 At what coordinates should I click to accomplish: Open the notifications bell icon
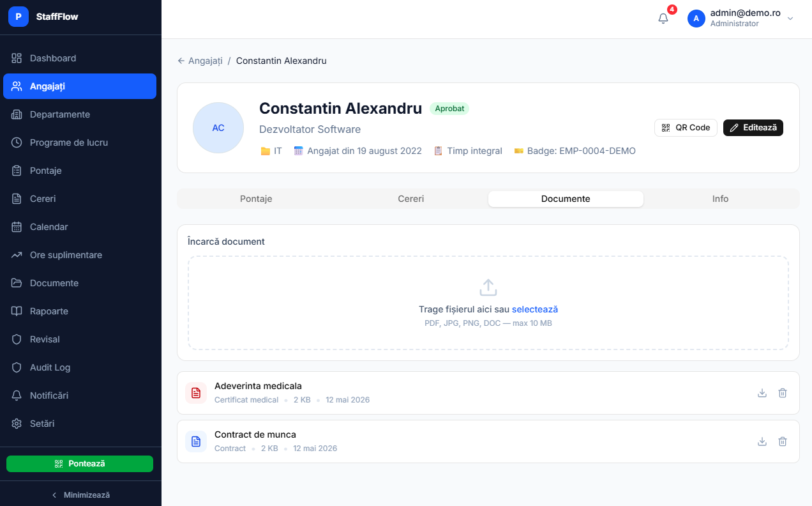point(663,19)
